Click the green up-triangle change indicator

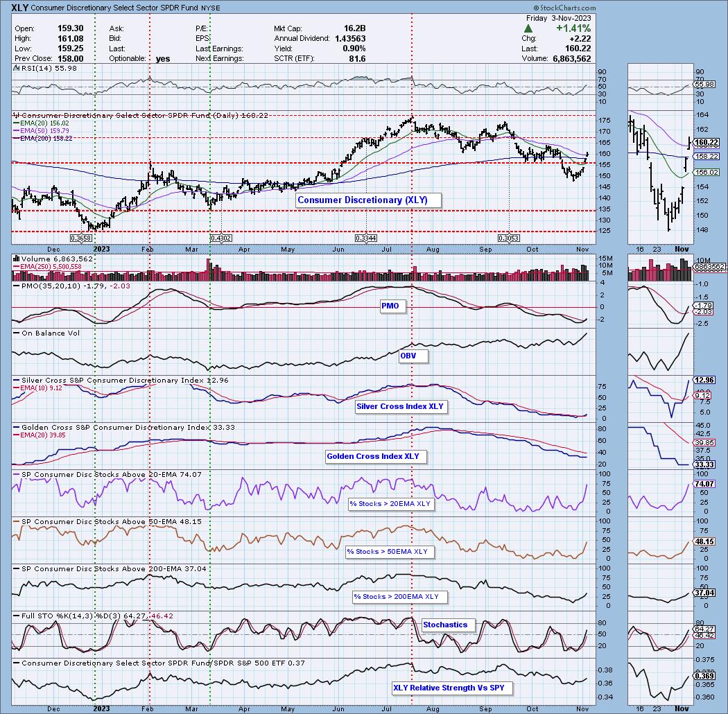(528, 29)
